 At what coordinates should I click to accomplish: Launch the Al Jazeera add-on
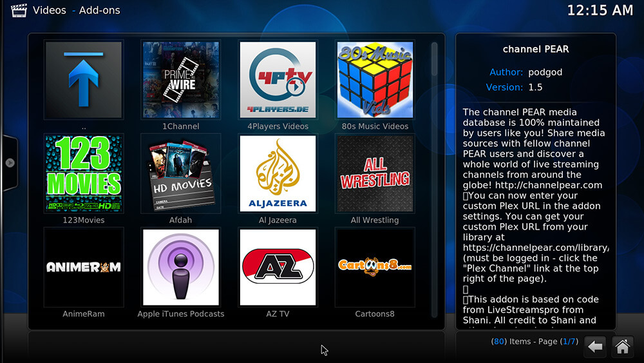(278, 173)
